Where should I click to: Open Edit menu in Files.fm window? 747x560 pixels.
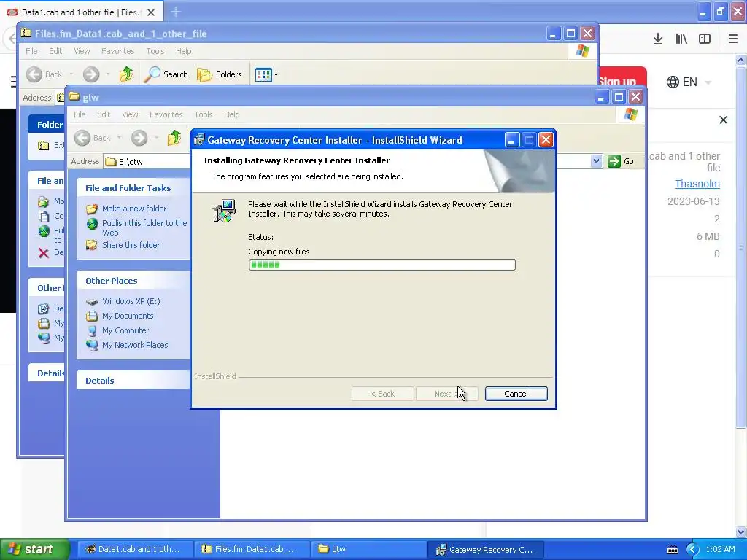(55, 51)
